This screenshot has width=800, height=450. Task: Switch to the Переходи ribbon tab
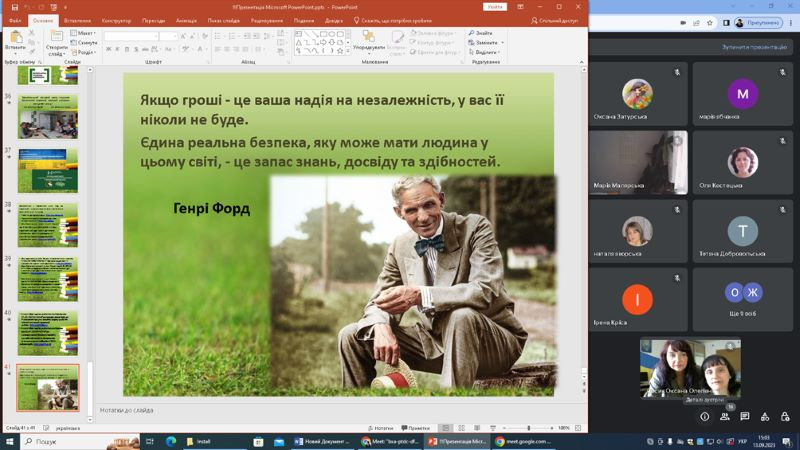coord(154,21)
